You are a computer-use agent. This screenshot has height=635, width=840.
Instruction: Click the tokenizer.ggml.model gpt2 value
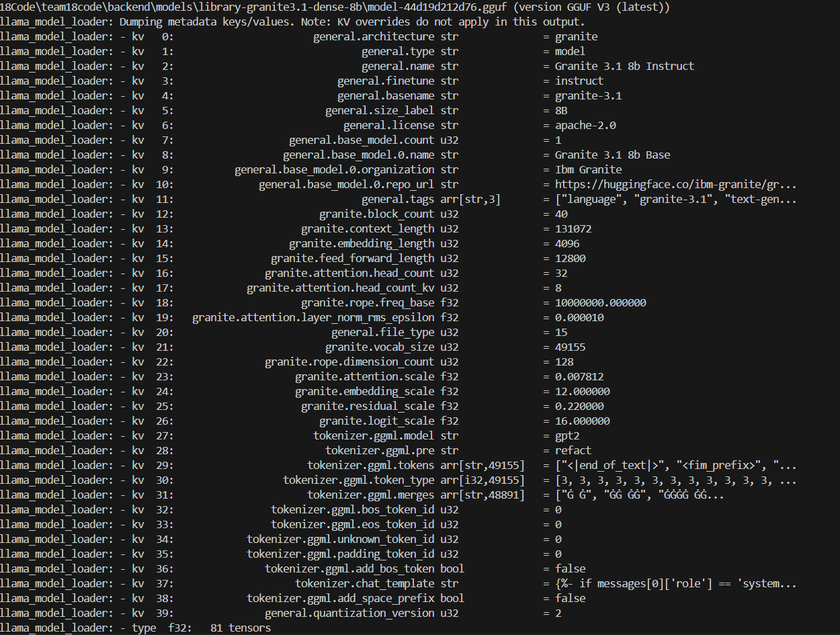click(567, 435)
